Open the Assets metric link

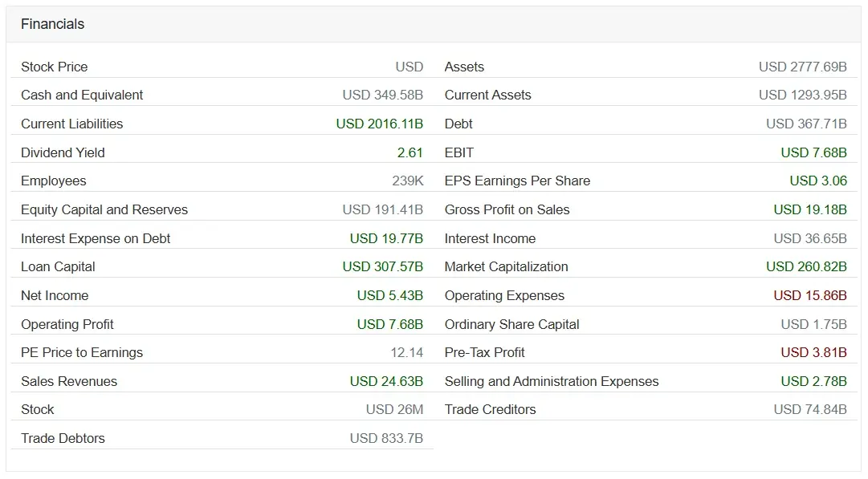click(464, 67)
